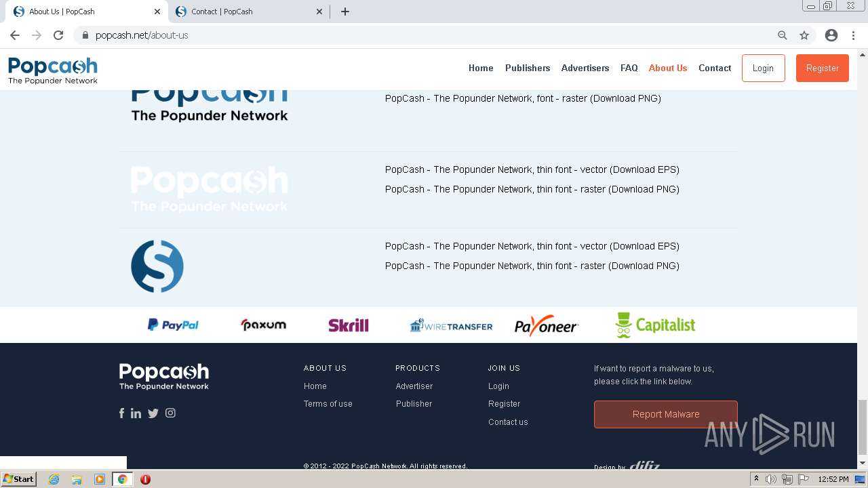Click the browser zoom magnifier icon
868x488 pixels.
[783, 35]
